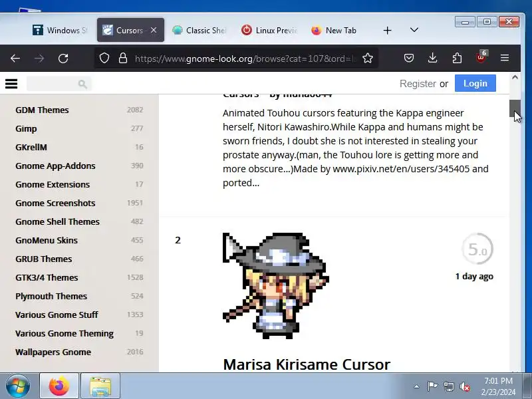Open Windows Explorer from the taskbar

pos(100,386)
